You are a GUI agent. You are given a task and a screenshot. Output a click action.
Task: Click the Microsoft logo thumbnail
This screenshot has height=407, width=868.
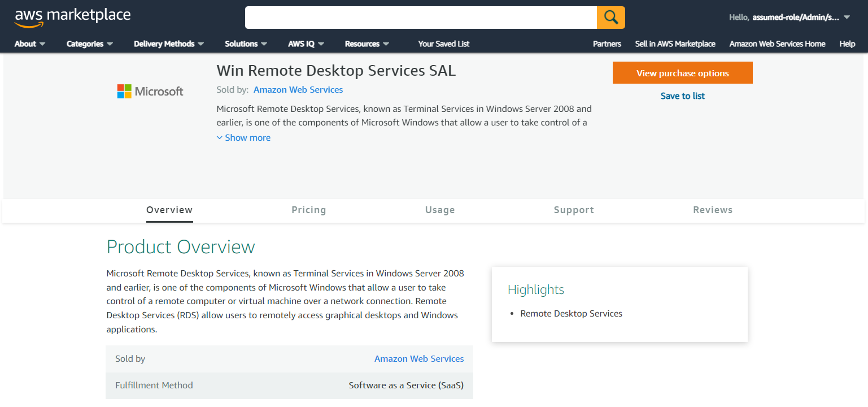pos(150,92)
